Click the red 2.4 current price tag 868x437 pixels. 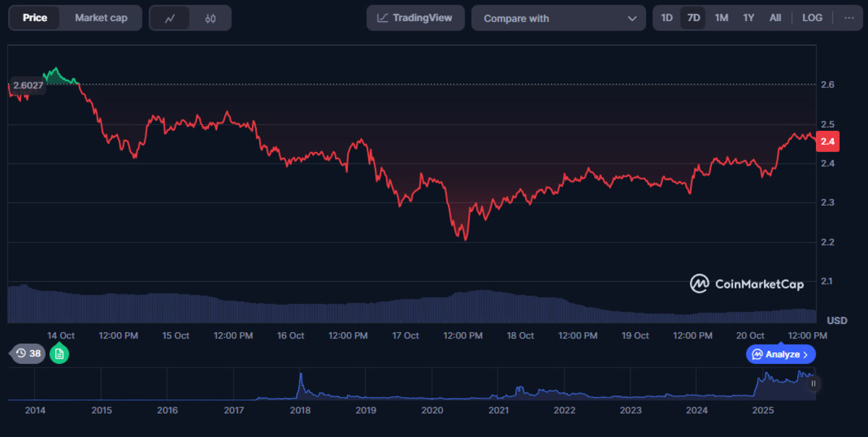[x=827, y=141]
